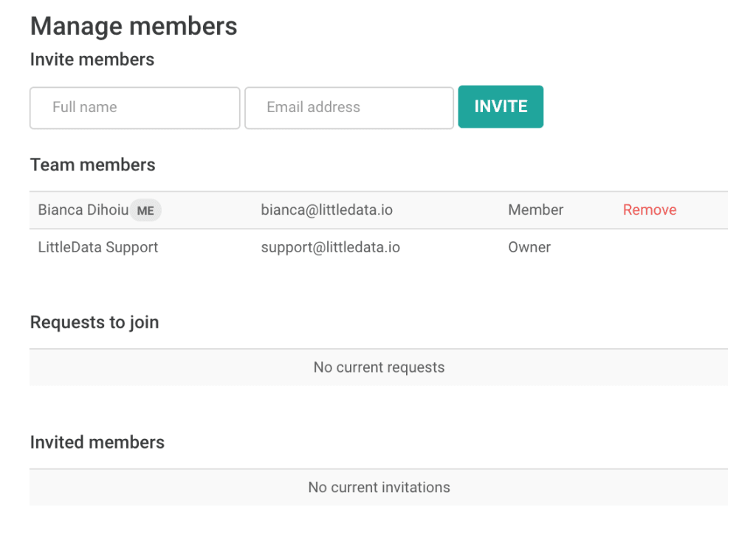Click the green INVITE button

pos(501,106)
